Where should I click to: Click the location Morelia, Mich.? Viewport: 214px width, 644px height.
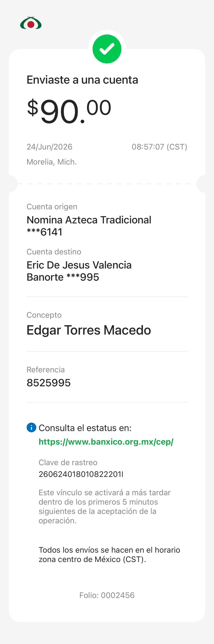click(x=52, y=162)
